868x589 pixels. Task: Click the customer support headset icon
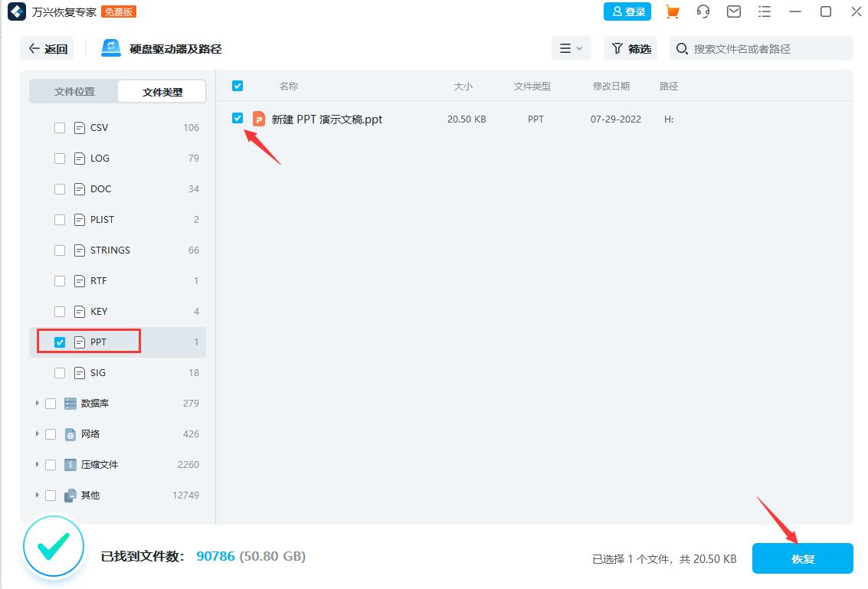click(703, 11)
